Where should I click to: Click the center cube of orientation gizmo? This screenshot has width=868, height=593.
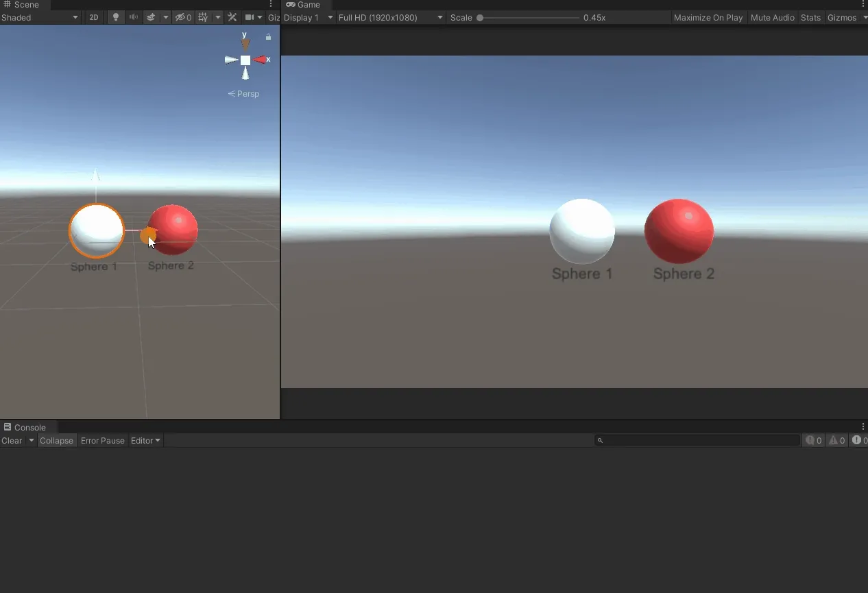pos(245,60)
